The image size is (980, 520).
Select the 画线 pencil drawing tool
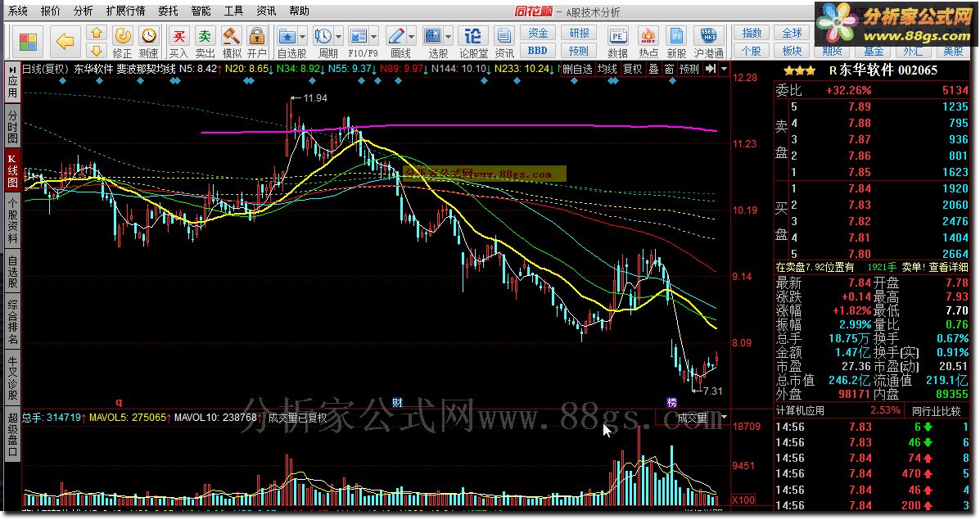click(x=395, y=36)
